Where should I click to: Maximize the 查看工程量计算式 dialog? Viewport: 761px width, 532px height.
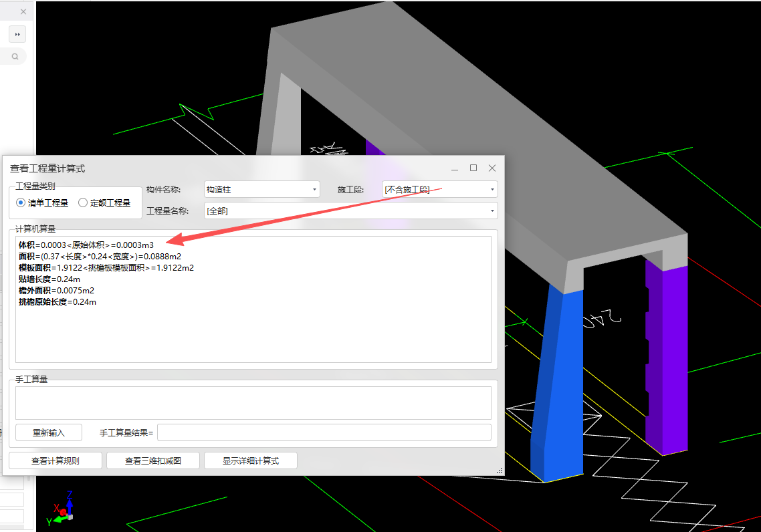(x=473, y=168)
